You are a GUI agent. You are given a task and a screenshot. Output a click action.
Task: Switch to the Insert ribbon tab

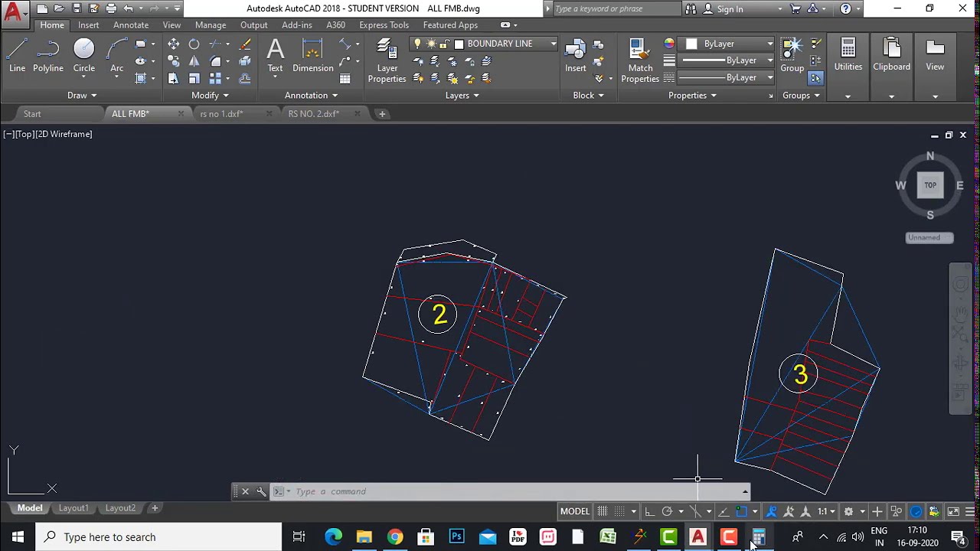pos(88,25)
